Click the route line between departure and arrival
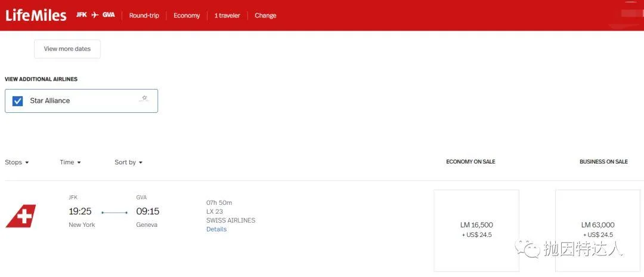Viewport: 644px width, 277px height. coord(114,213)
